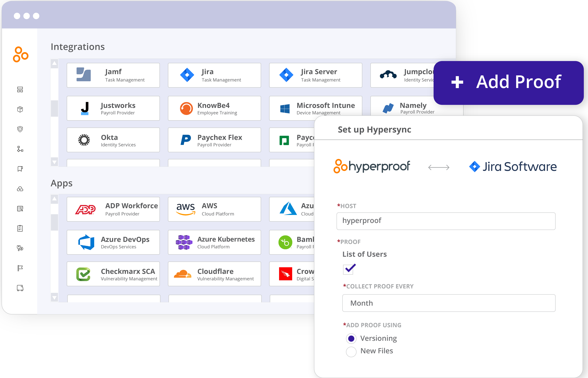588x378 pixels.
Task: Click the AWS logo icon
Action: pyautogui.click(x=186, y=209)
